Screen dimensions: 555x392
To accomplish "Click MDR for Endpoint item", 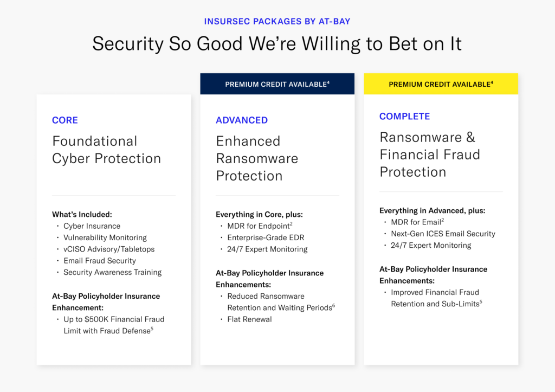I will (260, 226).
